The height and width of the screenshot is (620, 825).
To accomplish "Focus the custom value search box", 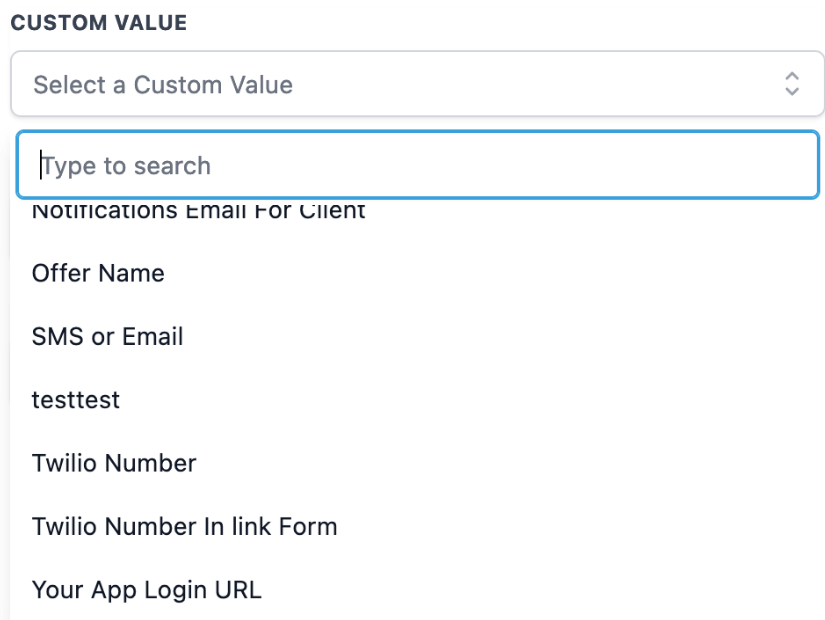I will pyautogui.click(x=418, y=165).
